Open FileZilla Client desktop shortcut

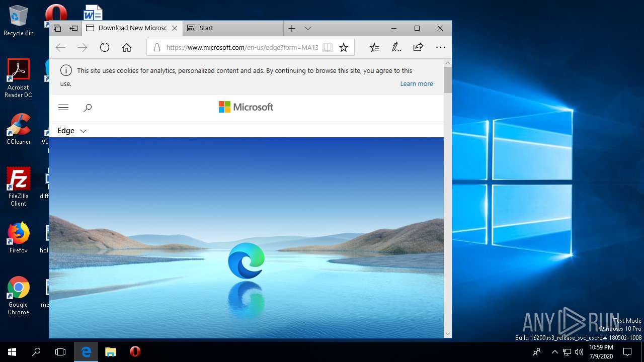19,187
